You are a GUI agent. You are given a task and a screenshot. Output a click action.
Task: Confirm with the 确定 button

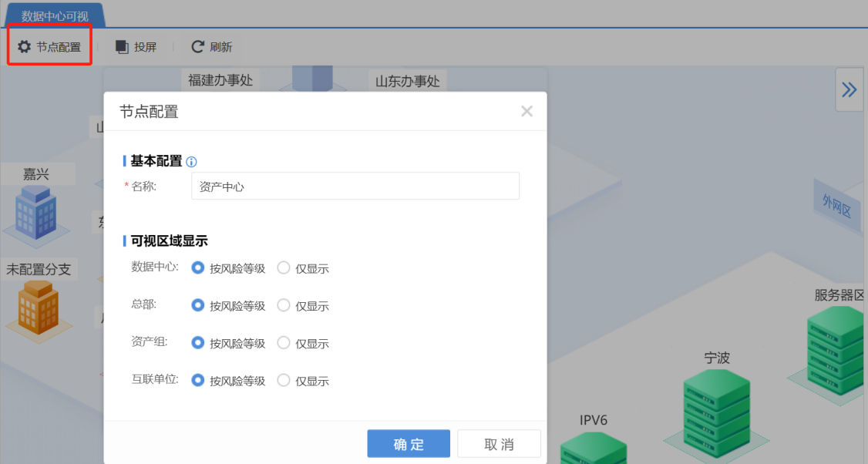pyautogui.click(x=409, y=443)
